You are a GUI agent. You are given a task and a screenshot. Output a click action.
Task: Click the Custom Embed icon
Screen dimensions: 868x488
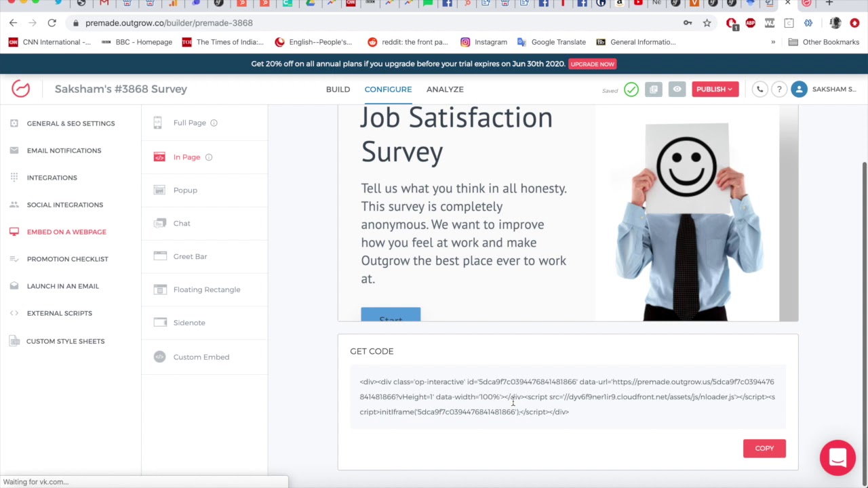(159, 357)
